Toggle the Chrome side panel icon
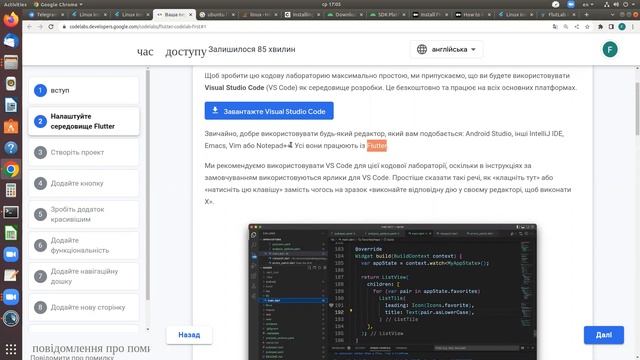Screen dimensions: 640x360 611,27
